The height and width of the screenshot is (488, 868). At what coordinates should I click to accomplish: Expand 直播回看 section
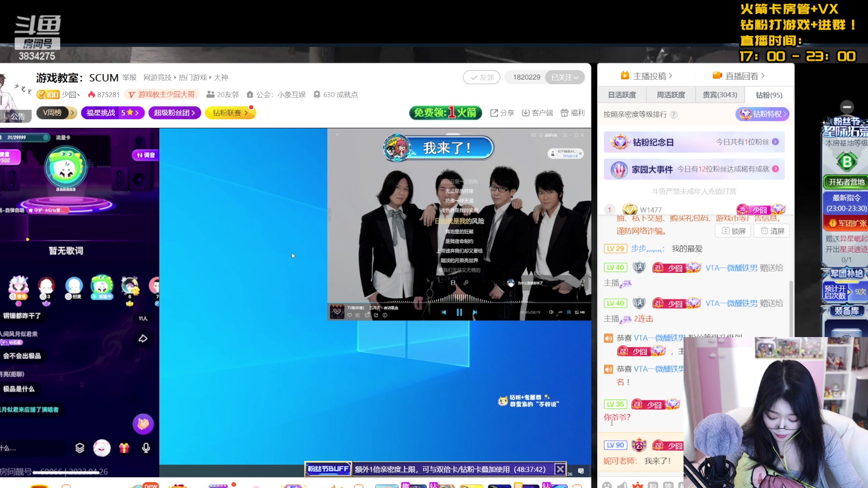(739, 76)
